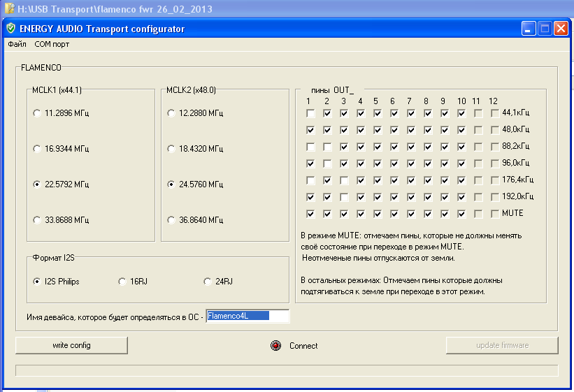Uncheck pin 10 in the 88,2кГц row

461,147
